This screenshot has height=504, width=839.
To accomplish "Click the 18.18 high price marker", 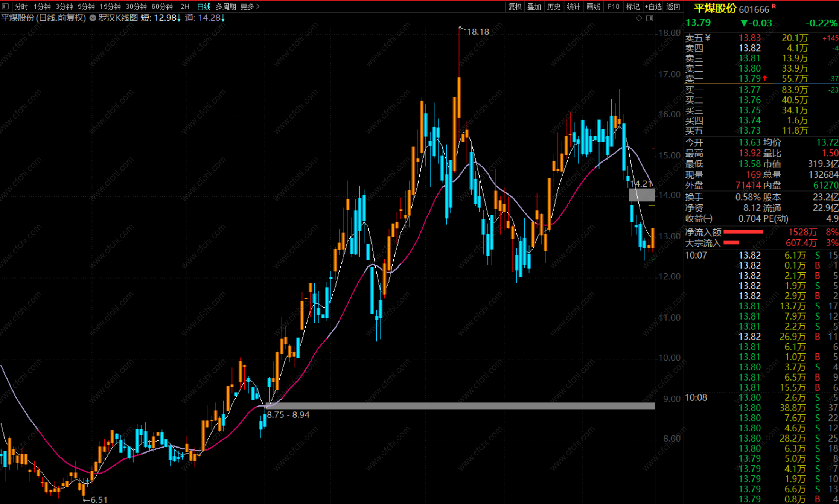I will (x=477, y=32).
